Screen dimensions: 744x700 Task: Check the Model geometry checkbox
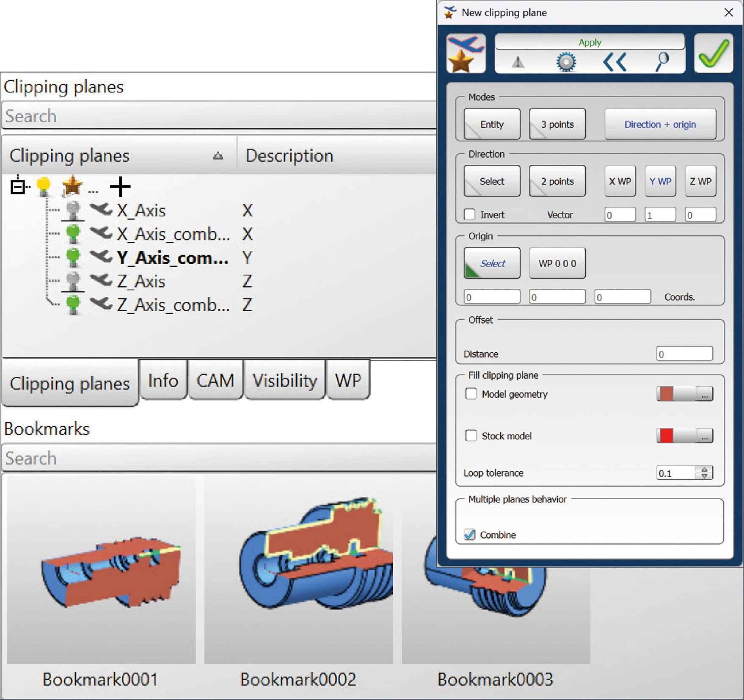471,394
